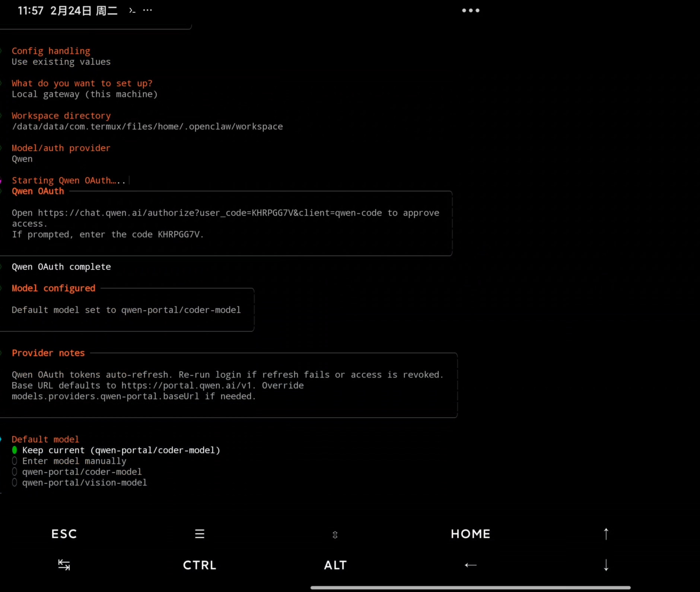The image size is (700, 592).
Task: Open the status bar ellipsis overflow
Action: click(147, 10)
